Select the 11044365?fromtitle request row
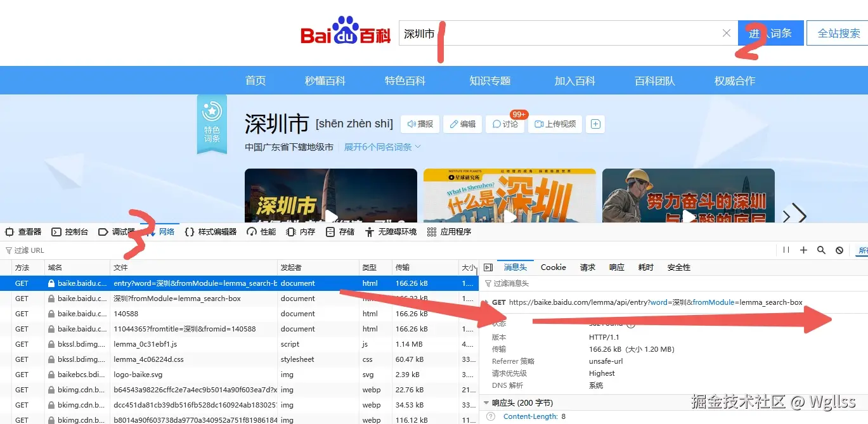Viewport: 868px width, 424px height. pyautogui.click(x=239, y=329)
